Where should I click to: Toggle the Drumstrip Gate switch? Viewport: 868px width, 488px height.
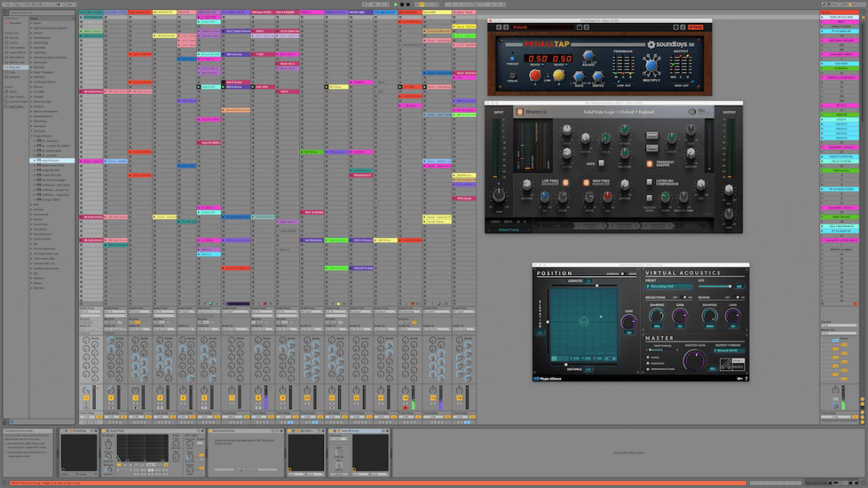click(602, 164)
